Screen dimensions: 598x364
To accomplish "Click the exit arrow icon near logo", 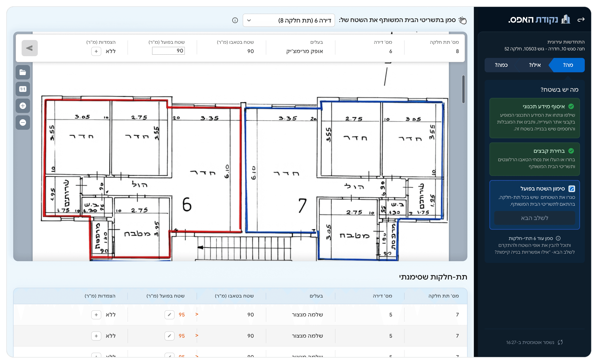I will coord(581,20).
